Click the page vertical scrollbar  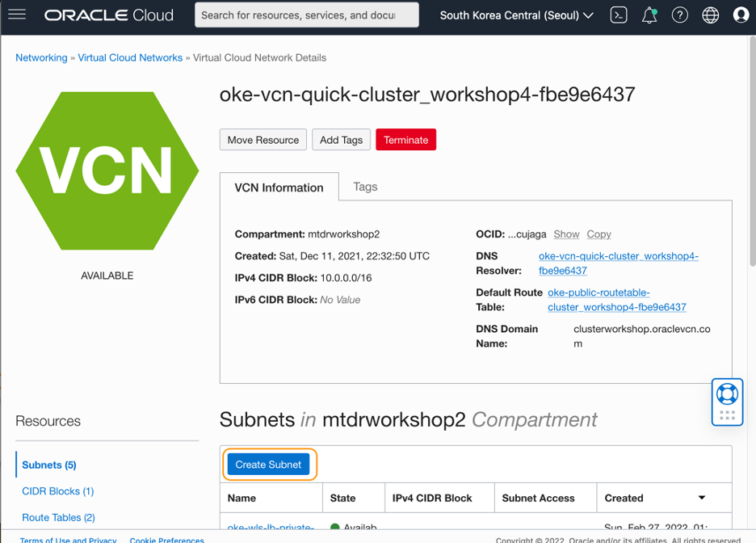[752, 151]
